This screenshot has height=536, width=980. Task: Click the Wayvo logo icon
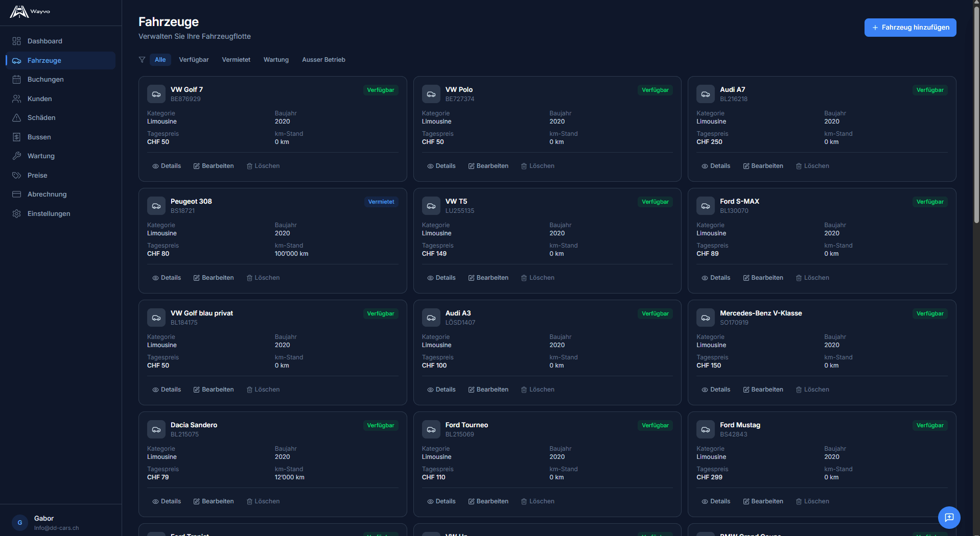pyautogui.click(x=19, y=12)
